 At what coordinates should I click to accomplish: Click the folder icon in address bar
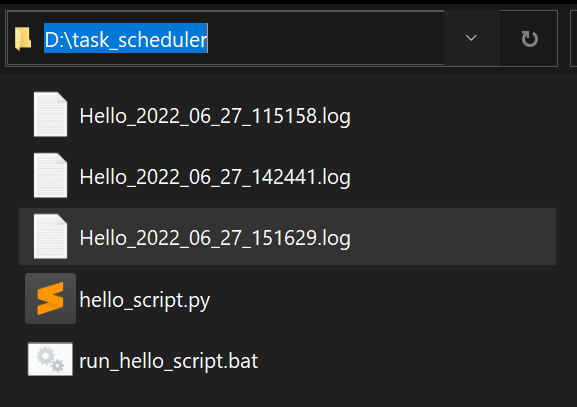point(23,38)
